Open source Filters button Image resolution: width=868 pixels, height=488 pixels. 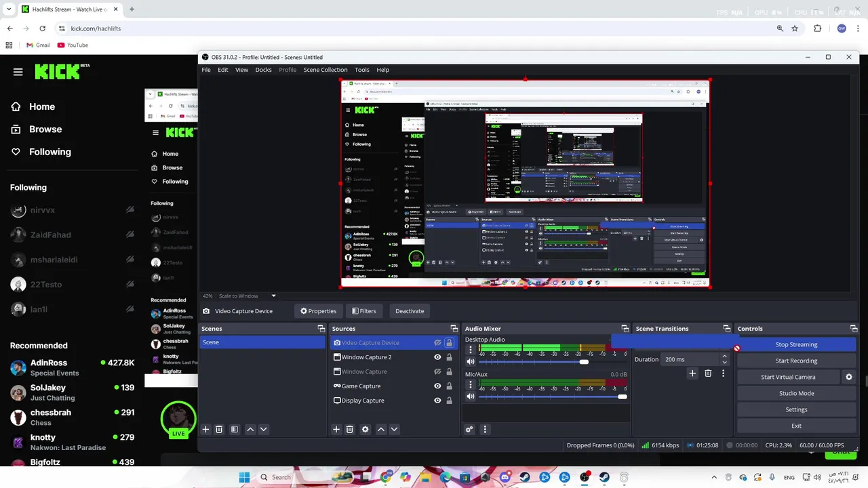pos(363,311)
